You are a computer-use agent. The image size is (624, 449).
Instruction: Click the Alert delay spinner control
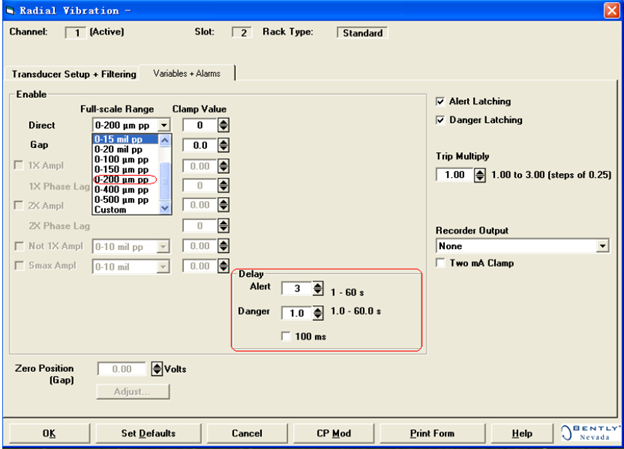point(318,288)
